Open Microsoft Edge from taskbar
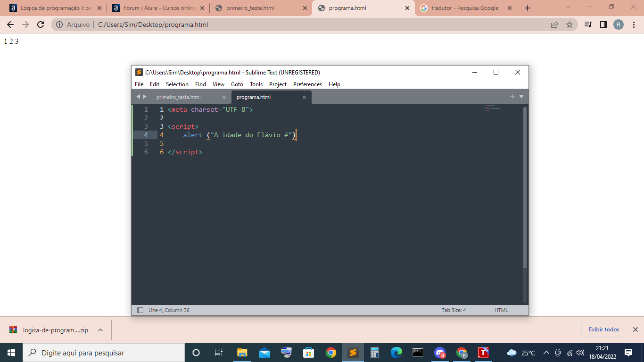This screenshot has width=644, height=362. click(x=396, y=353)
